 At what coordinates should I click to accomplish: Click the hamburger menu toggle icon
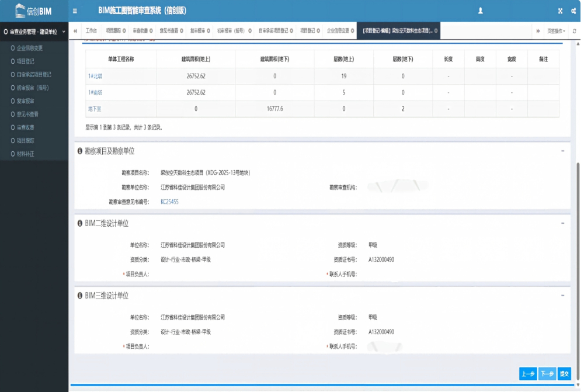[x=75, y=11]
